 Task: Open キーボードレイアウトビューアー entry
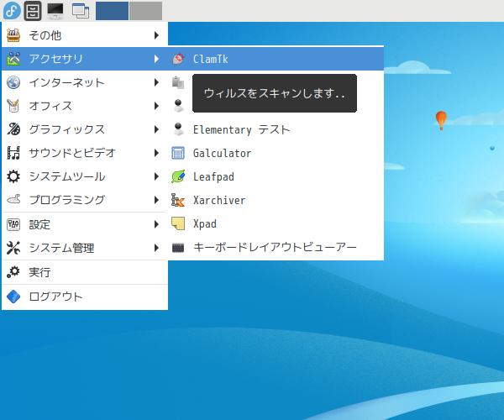[276, 248]
